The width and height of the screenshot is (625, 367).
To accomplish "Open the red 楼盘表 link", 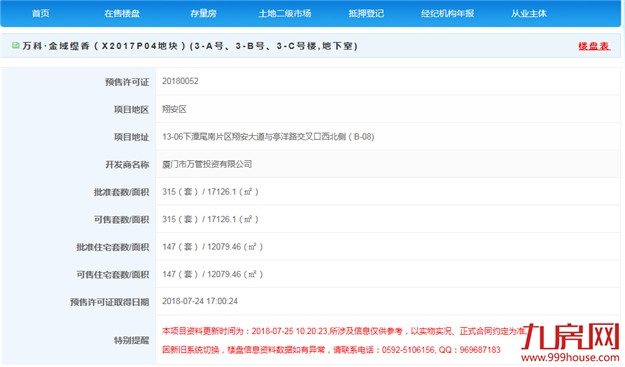I will point(594,46).
